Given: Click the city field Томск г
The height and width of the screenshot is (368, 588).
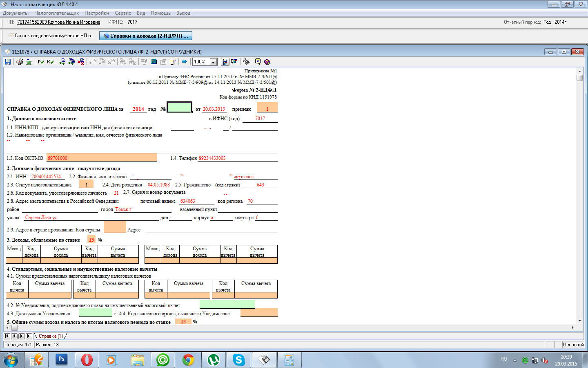Looking at the screenshot, I should coord(143,209).
